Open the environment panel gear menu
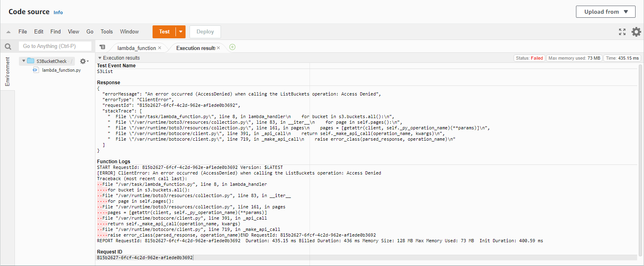The image size is (644, 266). 84,61
